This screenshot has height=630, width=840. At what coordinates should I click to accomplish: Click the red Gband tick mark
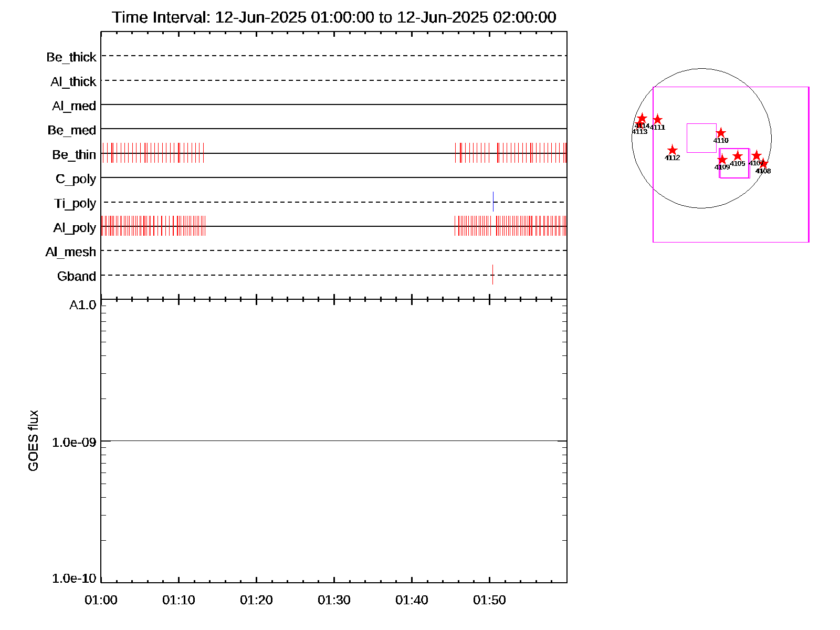pos(492,275)
